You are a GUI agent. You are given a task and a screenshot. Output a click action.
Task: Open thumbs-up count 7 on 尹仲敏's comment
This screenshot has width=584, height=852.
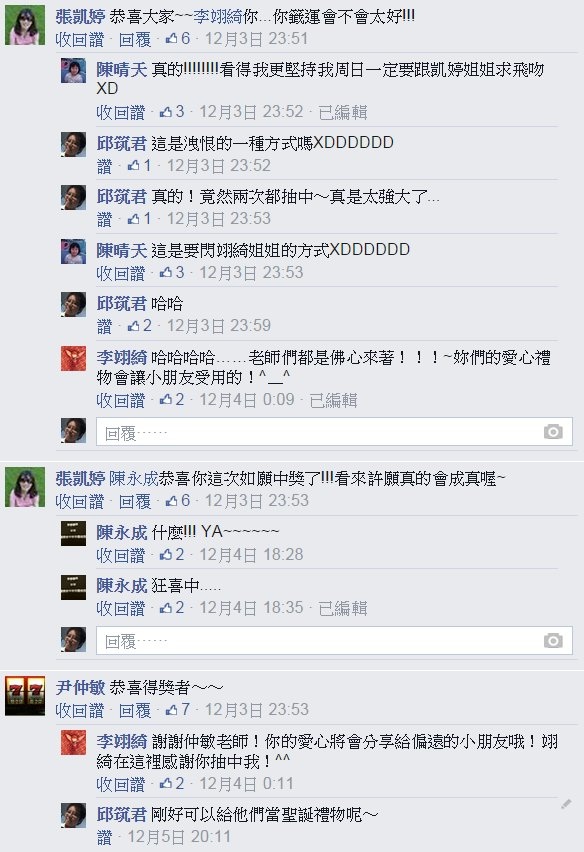click(x=178, y=709)
